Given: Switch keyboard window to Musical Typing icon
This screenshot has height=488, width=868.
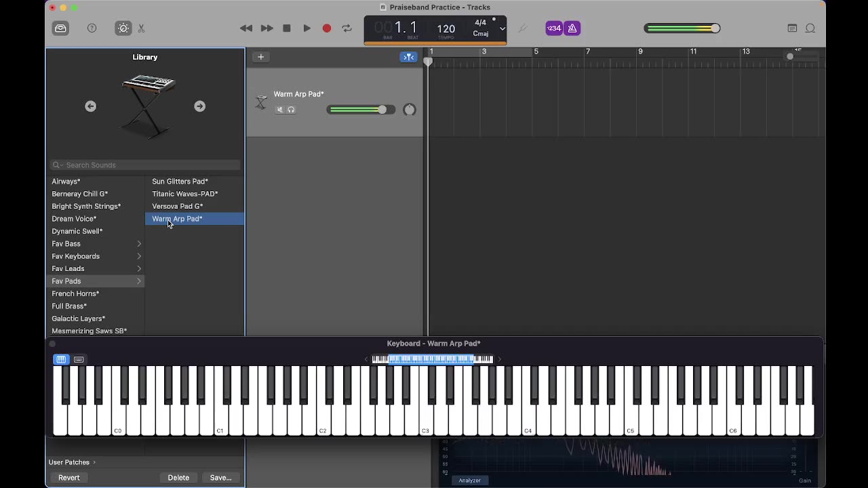Looking at the screenshot, I should [x=79, y=359].
